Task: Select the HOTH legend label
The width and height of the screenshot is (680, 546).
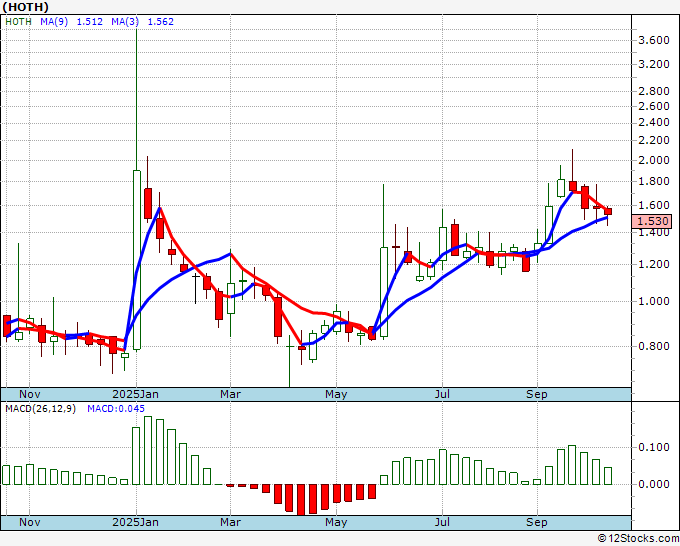Action: click(19, 22)
